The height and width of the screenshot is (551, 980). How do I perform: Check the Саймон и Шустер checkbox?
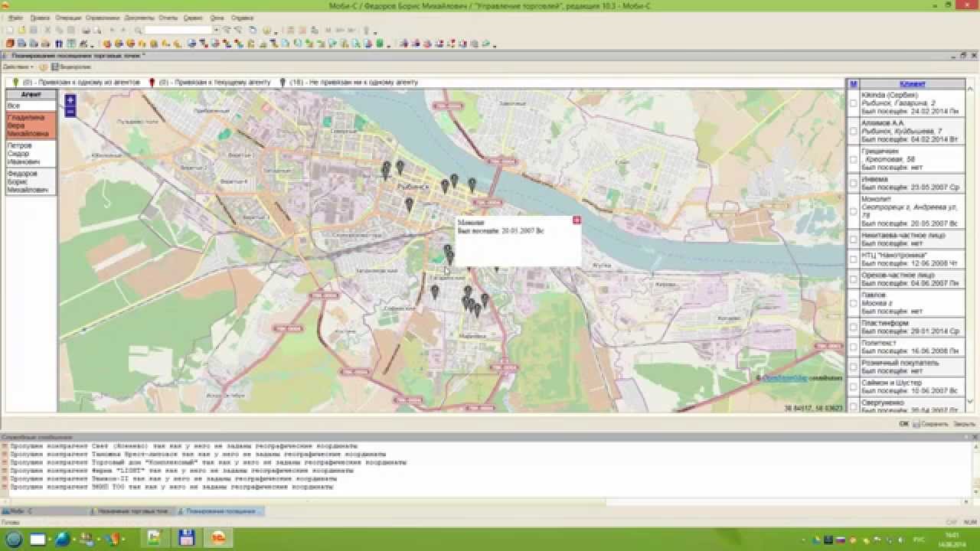tap(854, 386)
